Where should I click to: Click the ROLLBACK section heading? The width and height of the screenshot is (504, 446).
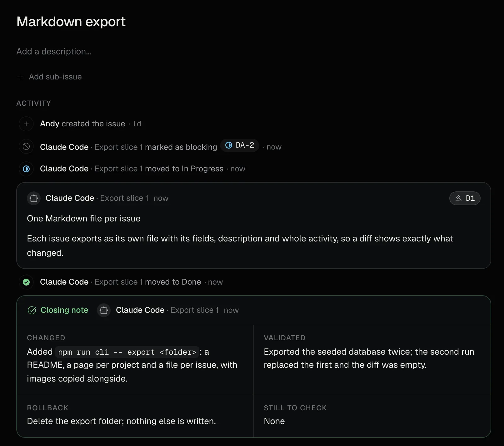(x=47, y=408)
